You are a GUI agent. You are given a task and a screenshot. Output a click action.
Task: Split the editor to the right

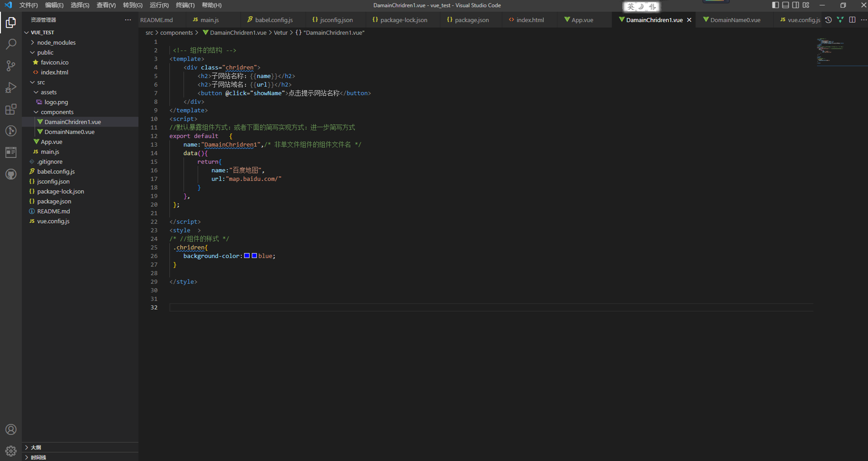pyautogui.click(x=852, y=20)
